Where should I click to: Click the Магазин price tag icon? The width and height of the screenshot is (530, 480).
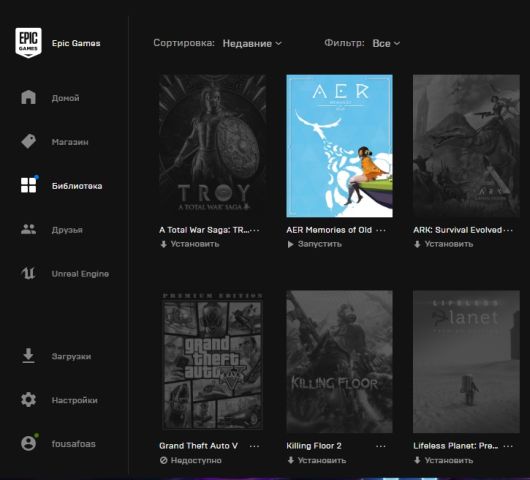coord(28,141)
